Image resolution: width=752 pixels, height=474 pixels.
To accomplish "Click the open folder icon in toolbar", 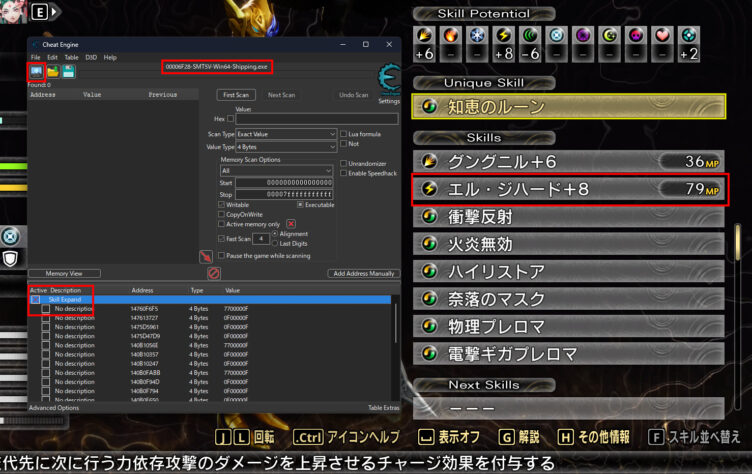I will [52, 71].
